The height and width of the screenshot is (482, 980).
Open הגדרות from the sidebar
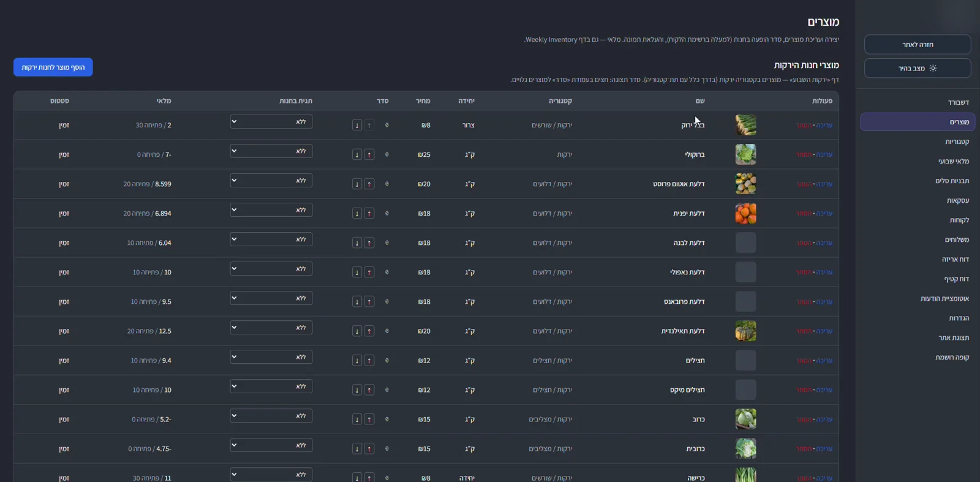coord(918,318)
